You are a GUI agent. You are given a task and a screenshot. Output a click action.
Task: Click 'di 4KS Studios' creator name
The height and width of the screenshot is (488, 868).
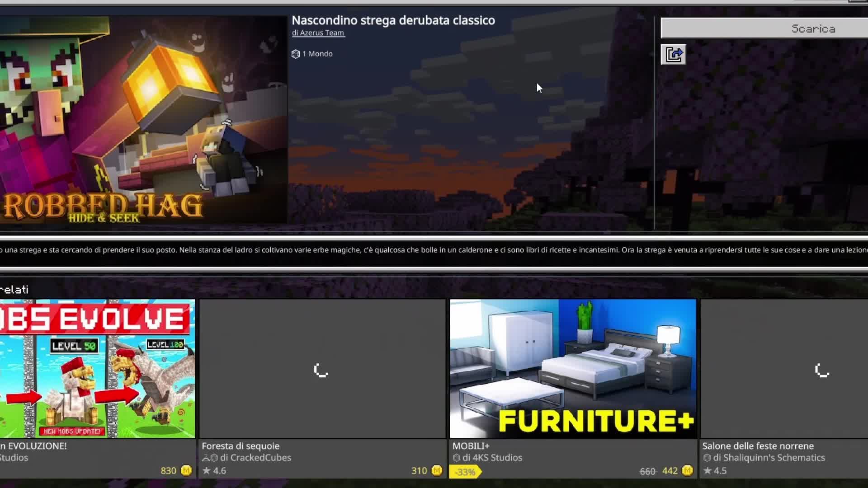coord(492,458)
